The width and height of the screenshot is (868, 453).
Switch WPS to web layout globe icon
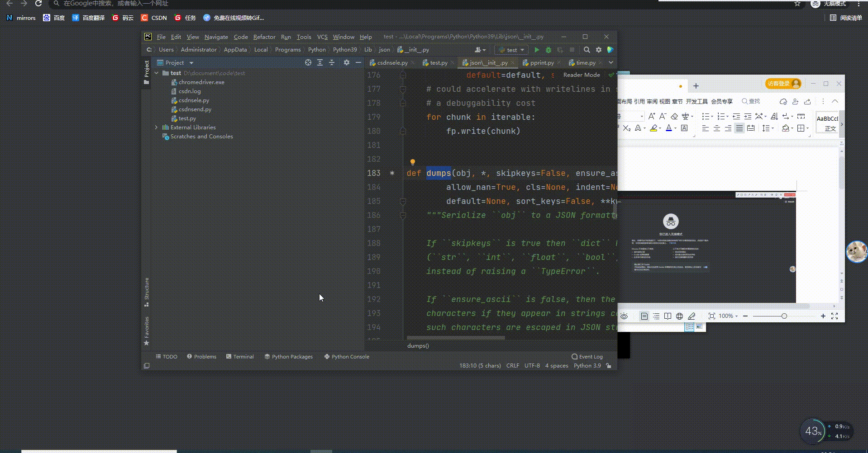pyautogui.click(x=679, y=316)
